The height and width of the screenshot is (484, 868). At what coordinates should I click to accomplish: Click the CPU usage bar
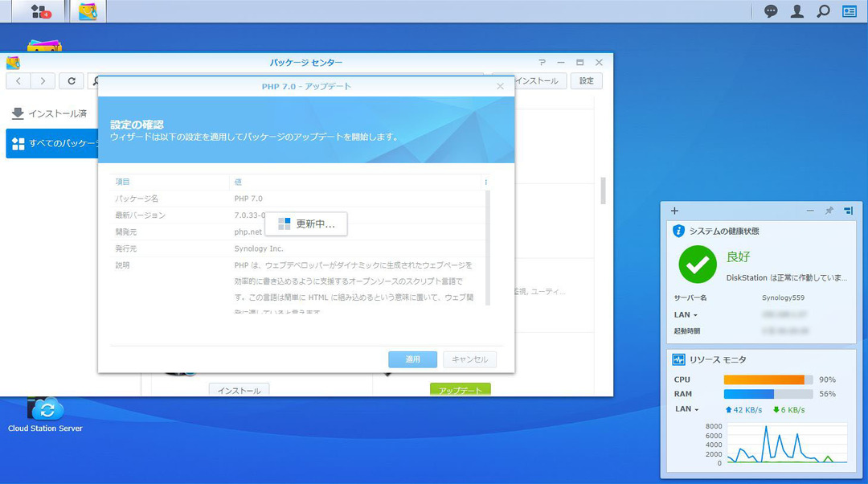click(768, 379)
